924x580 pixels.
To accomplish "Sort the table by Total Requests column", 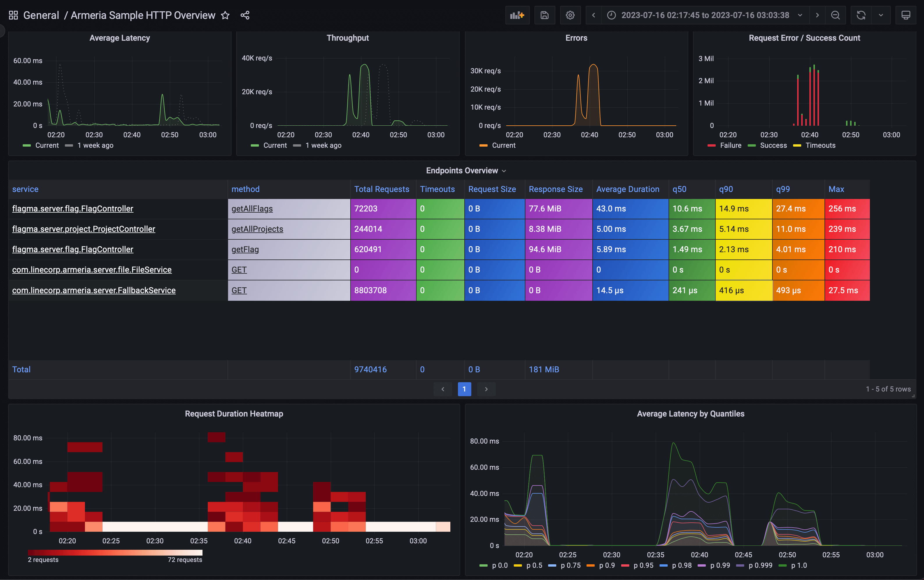I will (381, 189).
